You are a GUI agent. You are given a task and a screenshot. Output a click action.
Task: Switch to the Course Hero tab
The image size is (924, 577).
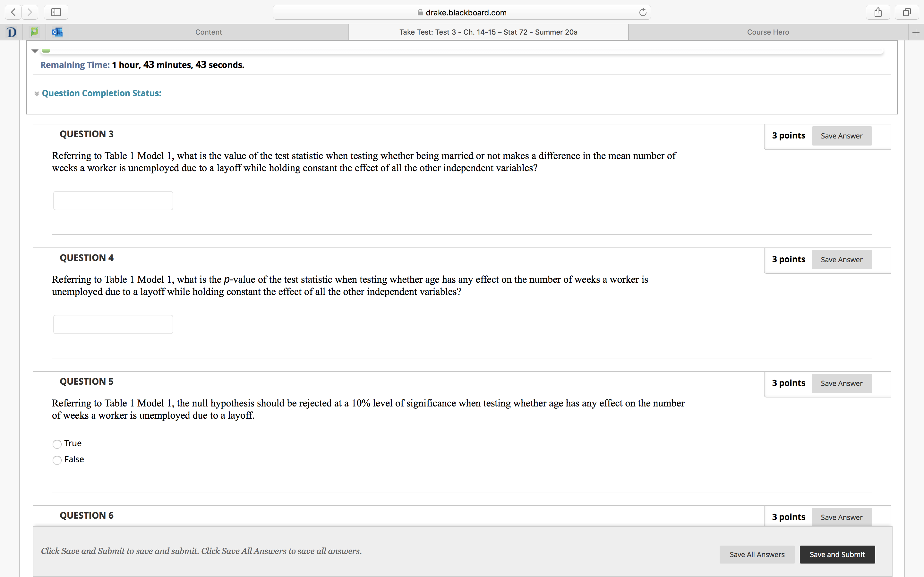coord(768,32)
